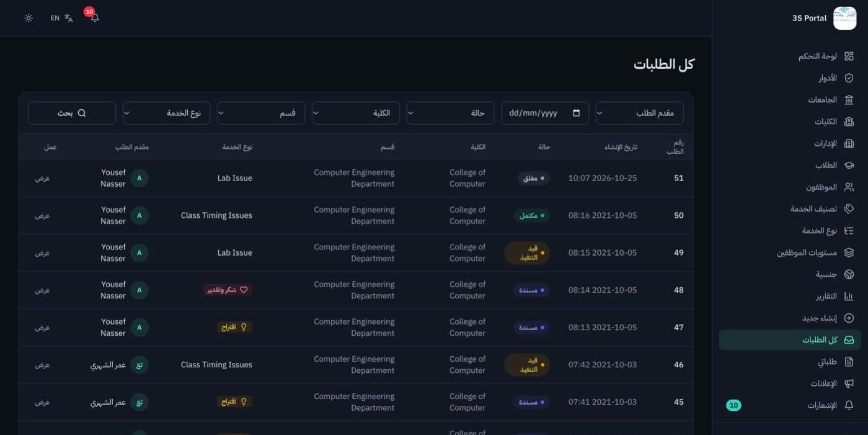Screen dimensions: 868x435
Task: Click the avatar beside عمر الشهري in row 46
Action: (139, 364)
